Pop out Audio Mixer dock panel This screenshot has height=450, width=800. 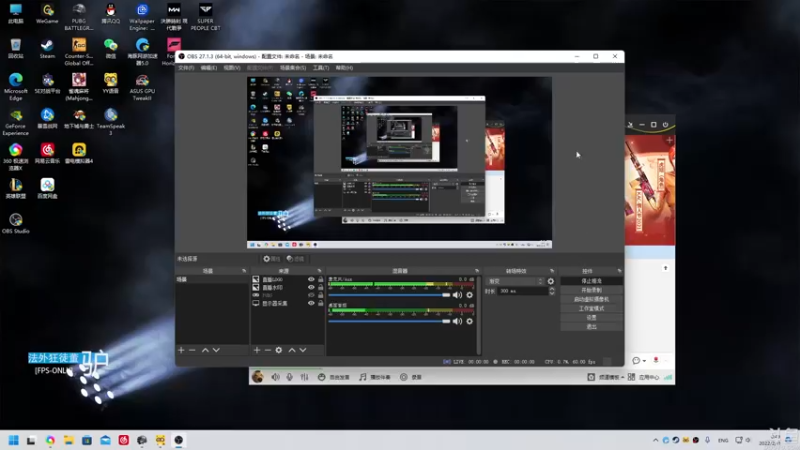pyautogui.click(x=477, y=271)
